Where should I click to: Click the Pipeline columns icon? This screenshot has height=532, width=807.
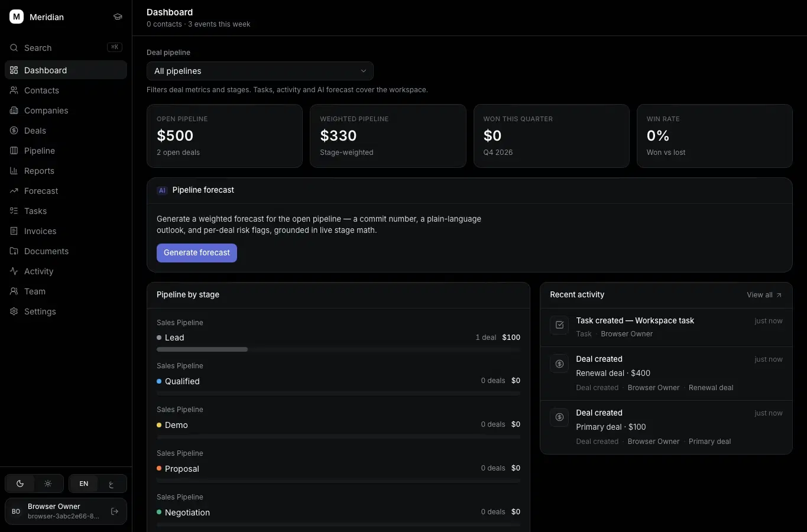click(14, 151)
